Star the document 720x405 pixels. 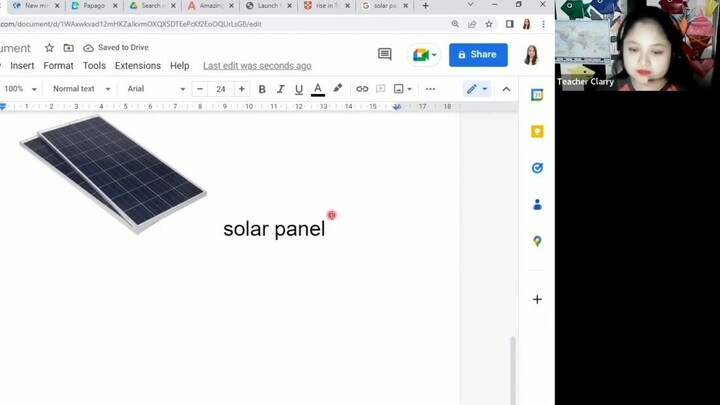tap(49, 48)
